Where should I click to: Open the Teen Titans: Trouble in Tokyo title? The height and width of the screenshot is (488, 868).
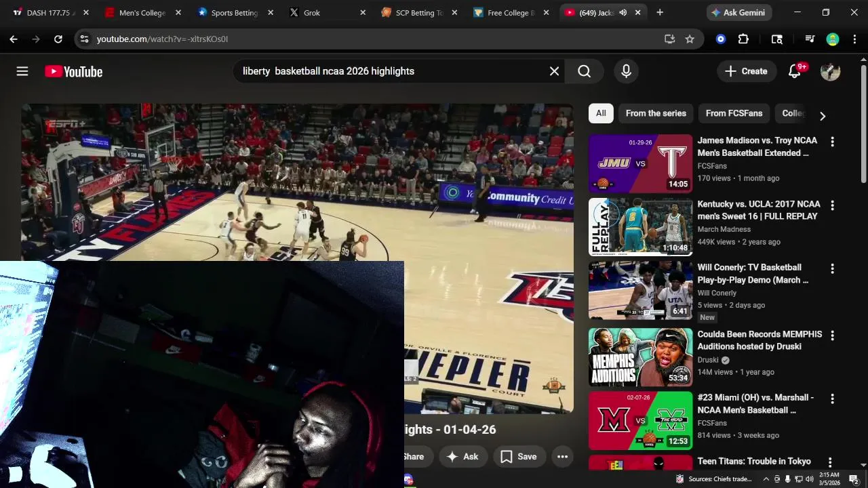tap(754, 462)
